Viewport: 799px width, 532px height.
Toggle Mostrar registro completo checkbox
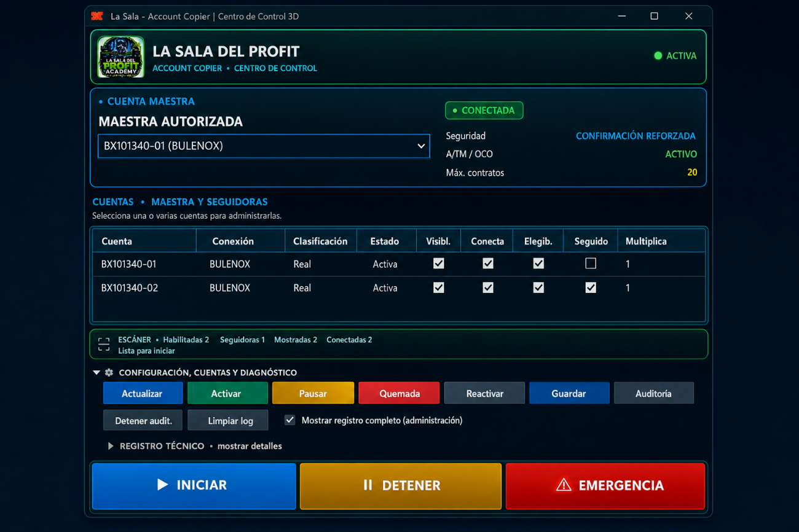point(290,420)
